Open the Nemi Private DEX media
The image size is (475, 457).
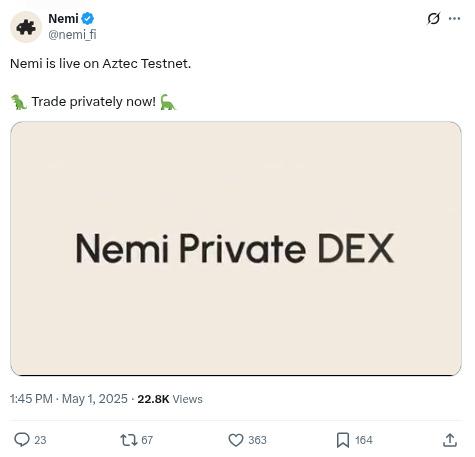[236, 248]
